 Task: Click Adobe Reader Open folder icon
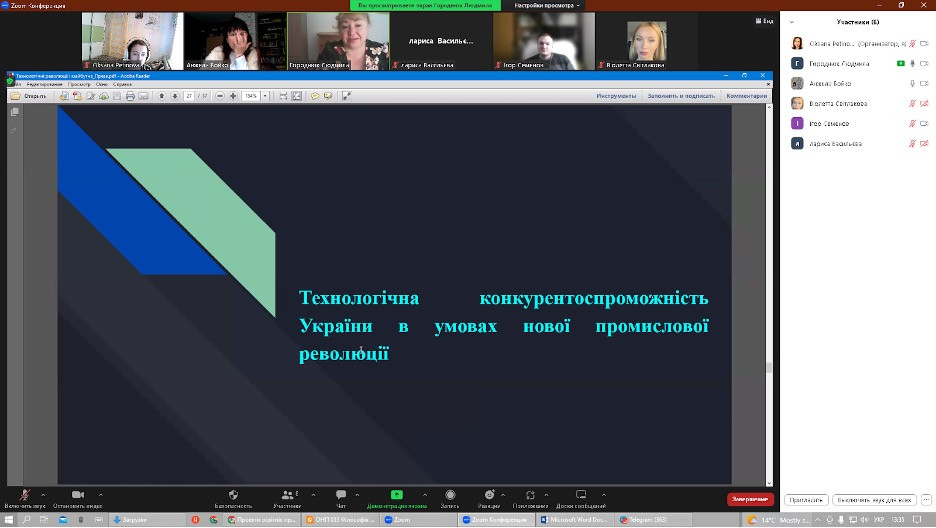(x=16, y=95)
